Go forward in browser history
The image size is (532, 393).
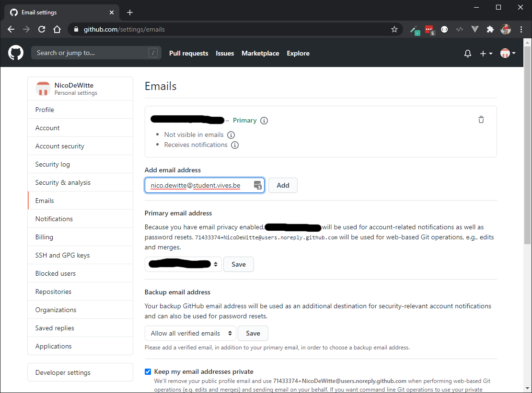[26, 30]
